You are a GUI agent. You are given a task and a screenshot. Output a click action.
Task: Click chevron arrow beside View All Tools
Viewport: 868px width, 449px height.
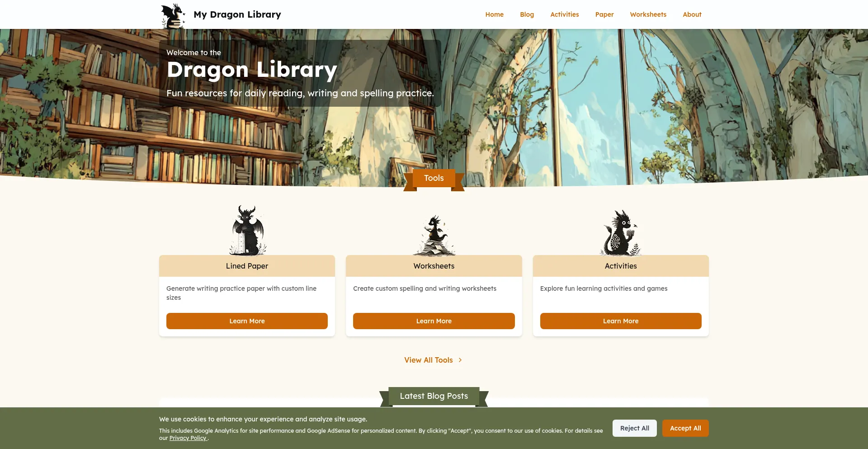460,360
